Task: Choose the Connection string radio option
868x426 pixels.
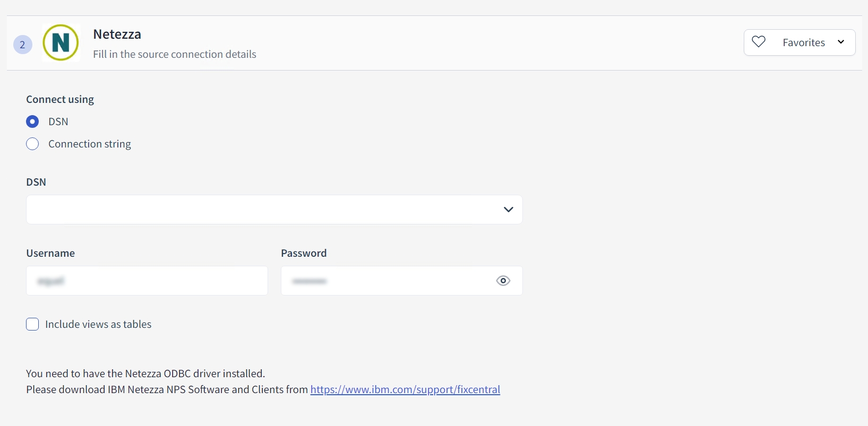Action: (x=32, y=144)
